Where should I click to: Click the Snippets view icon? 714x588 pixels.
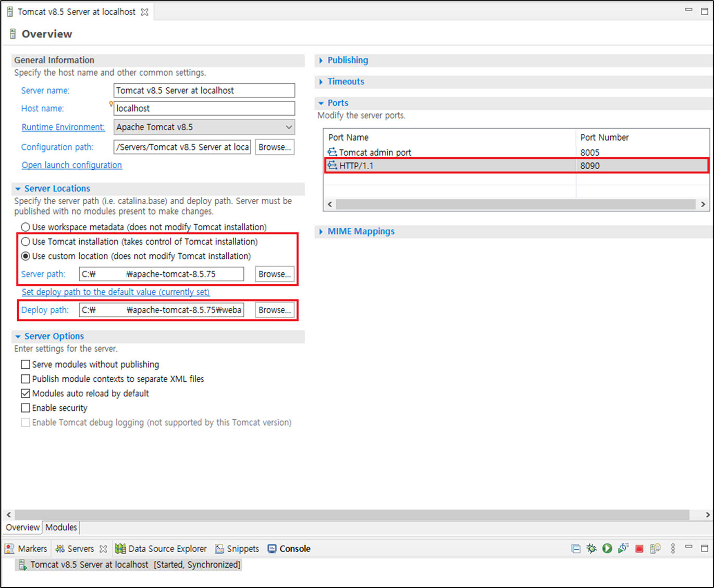point(220,548)
